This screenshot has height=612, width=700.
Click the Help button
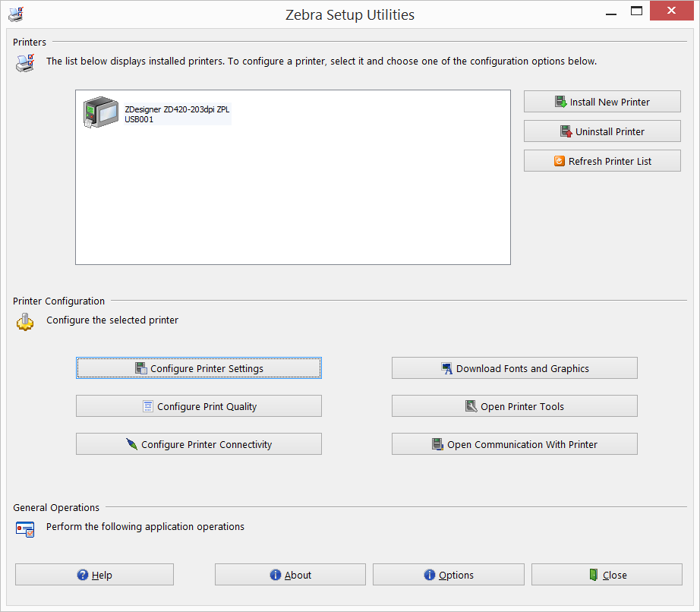(x=95, y=575)
